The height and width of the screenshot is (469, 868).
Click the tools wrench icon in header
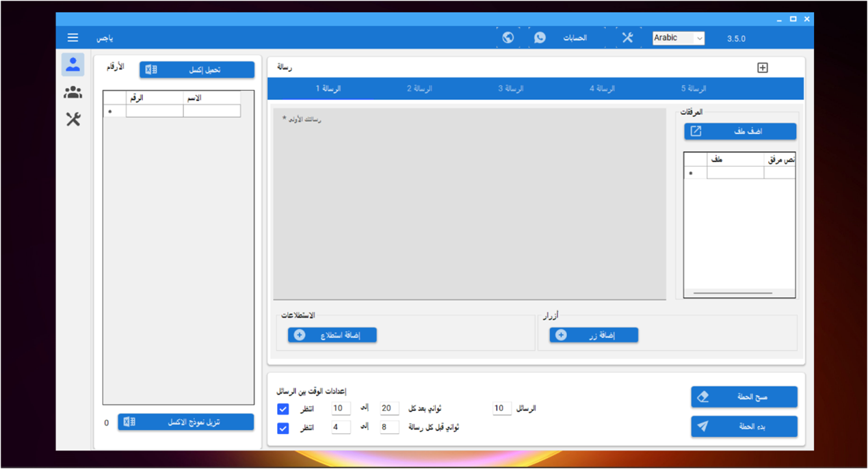[x=627, y=38]
